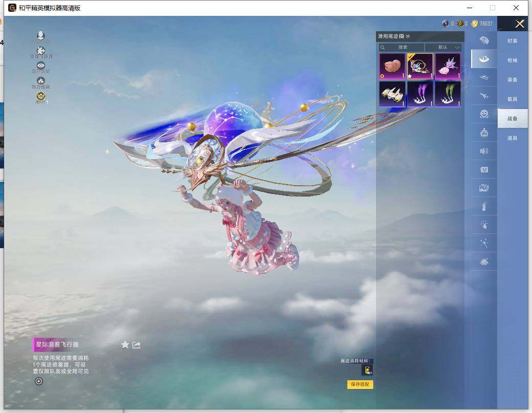Open the chat sticker category icon
The image size is (532, 413).
pos(484,169)
